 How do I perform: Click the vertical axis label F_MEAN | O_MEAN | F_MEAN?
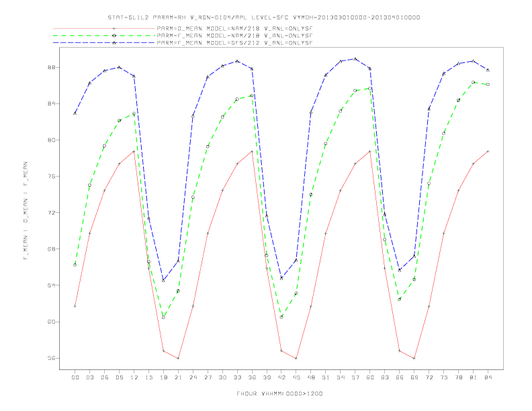[26, 211]
